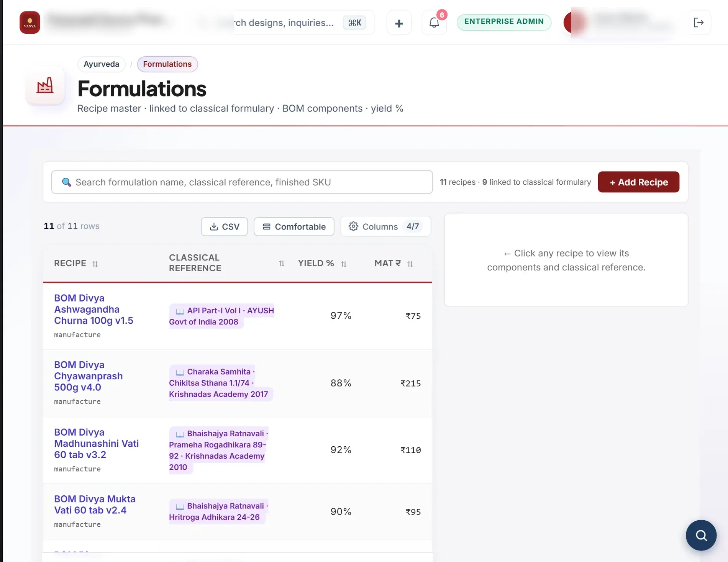
Task: Open BOM Divya Ashwagandha Churna 100g v1.5
Action: [x=93, y=309]
